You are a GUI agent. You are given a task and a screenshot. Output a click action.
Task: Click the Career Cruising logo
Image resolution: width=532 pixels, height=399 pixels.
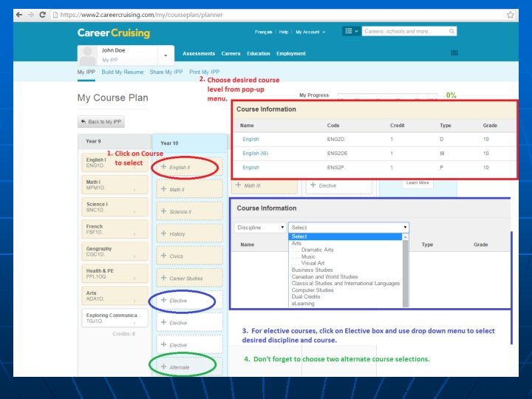114,33
